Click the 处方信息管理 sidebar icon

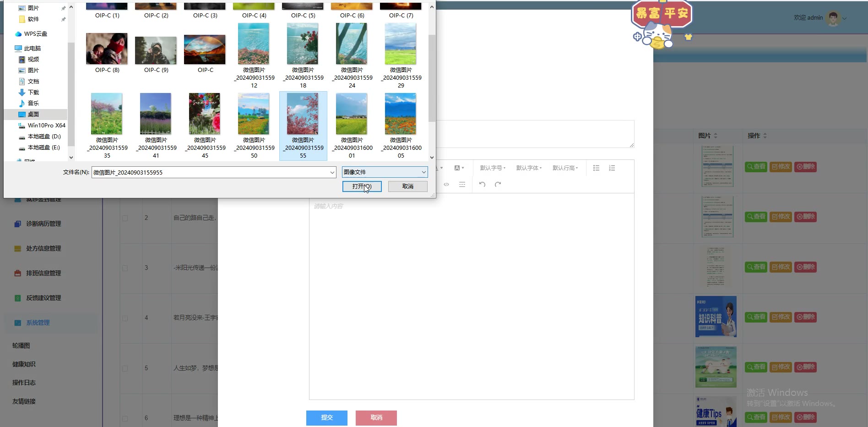tap(17, 249)
